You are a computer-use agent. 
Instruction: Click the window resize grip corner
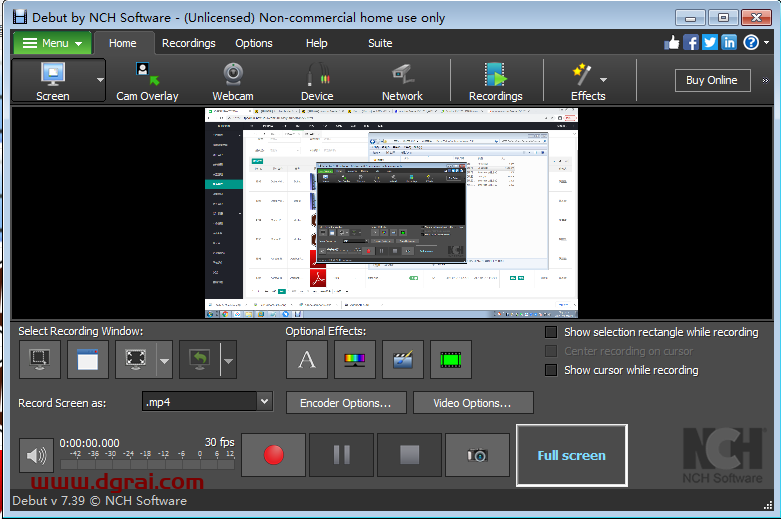coord(768,505)
